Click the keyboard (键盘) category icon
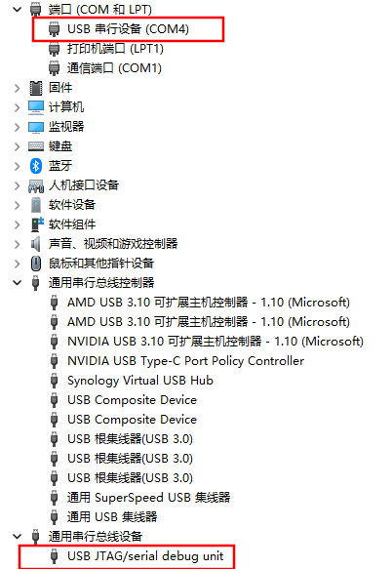 tap(36, 146)
